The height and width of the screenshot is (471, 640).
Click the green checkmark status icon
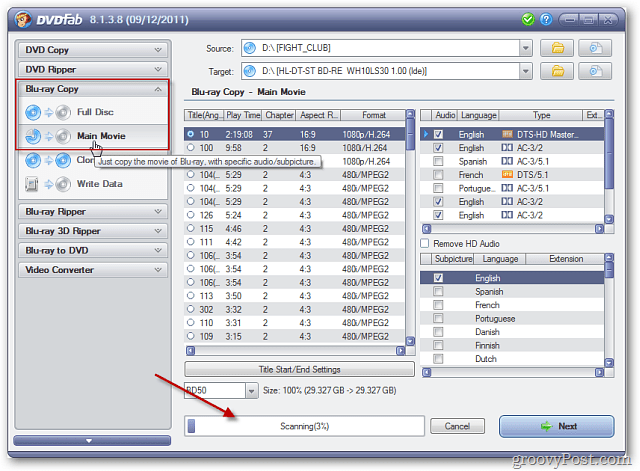[x=528, y=19]
